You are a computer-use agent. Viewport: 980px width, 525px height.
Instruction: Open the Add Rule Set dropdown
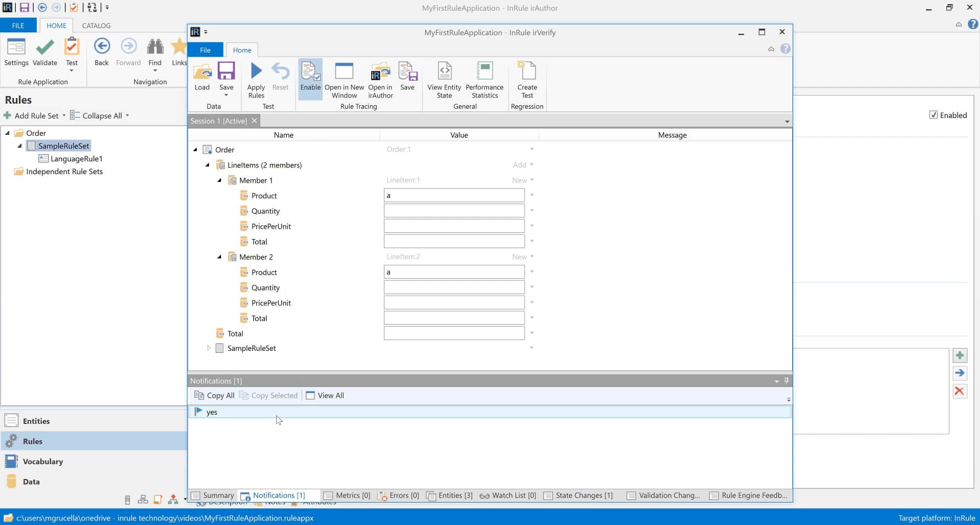(64, 115)
